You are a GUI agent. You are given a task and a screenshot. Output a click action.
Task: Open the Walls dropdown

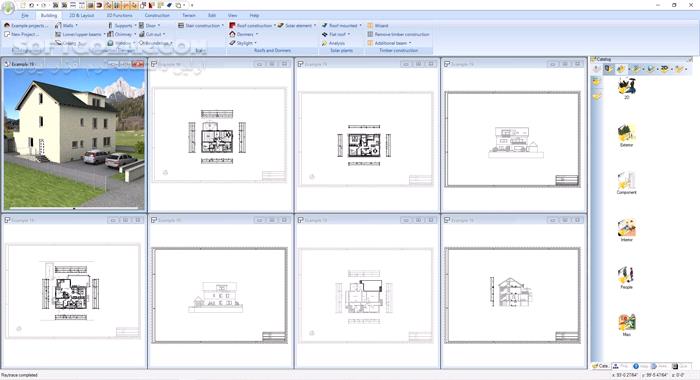tap(66, 25)
